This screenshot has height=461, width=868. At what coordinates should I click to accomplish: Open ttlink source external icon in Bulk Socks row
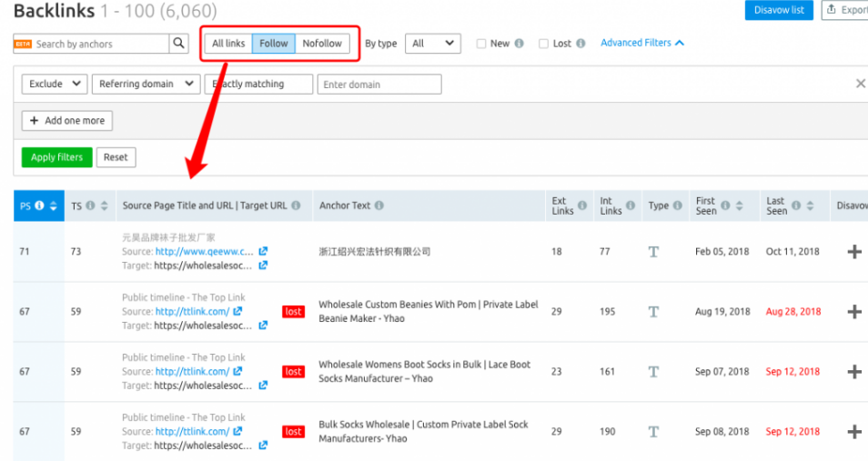(x=237, y=431)
